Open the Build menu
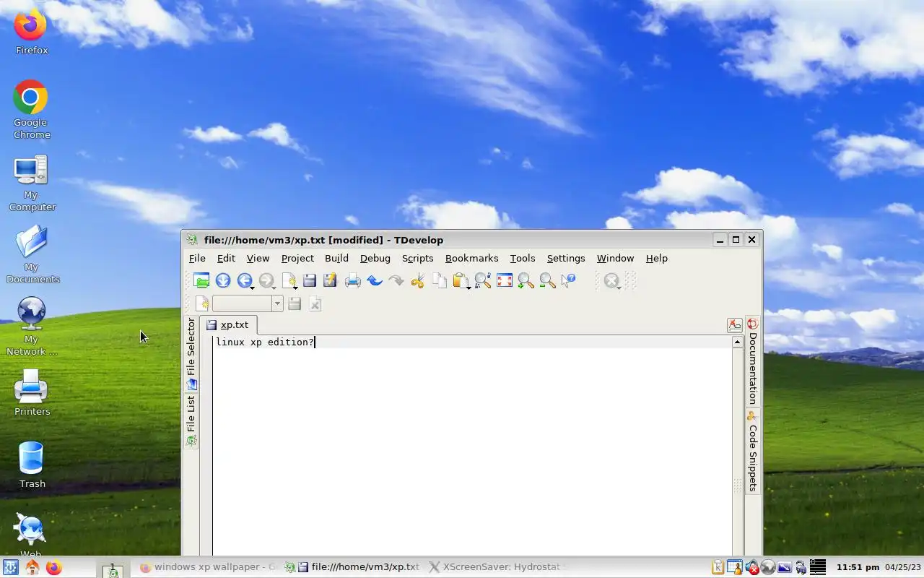This screenshot has height=578, width=924. tap(336, 258)
